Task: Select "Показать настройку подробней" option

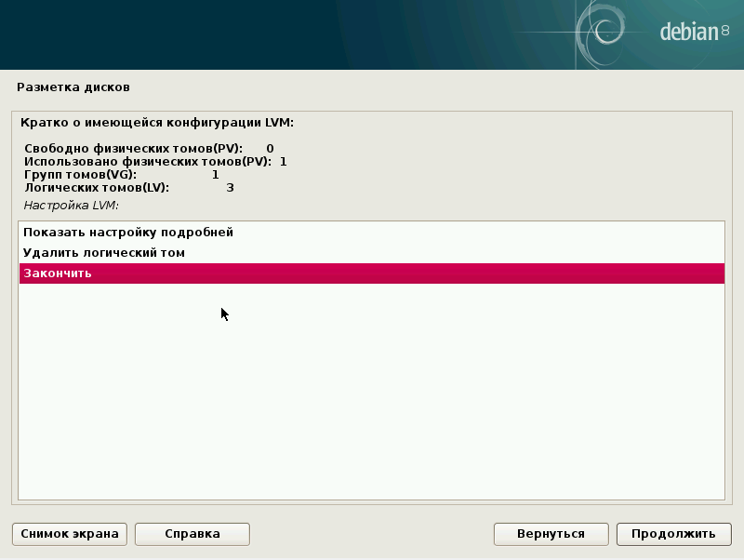Action: [128, 233]
